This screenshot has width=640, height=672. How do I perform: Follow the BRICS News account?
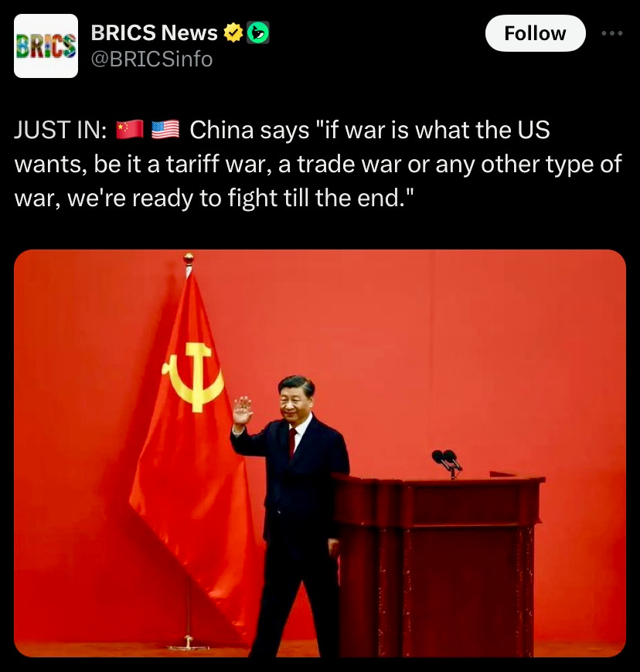click(x=536, y=33)
